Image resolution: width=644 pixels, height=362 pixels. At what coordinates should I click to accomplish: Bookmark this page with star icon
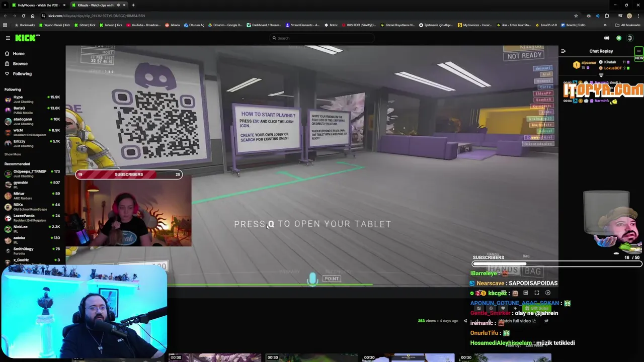576,16
